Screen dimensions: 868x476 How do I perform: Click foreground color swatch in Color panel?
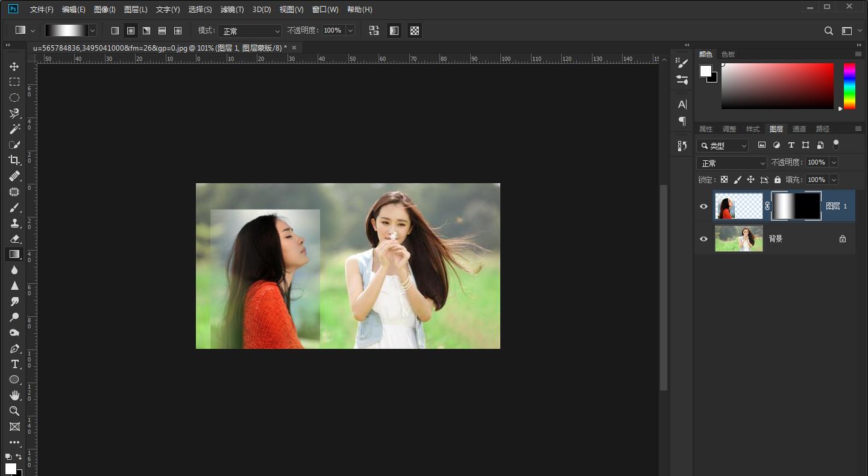(x=705, y=71)
